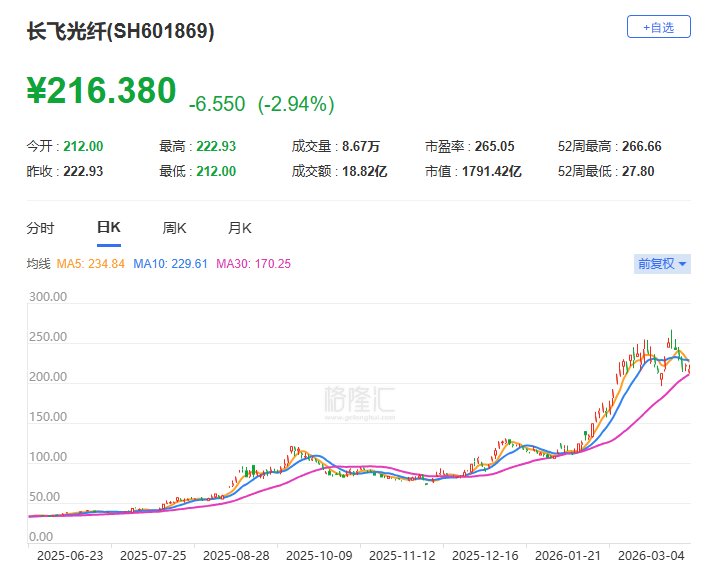Image resolution: width=708 pixels, height=570 pixels.
Task: Click the 250.00 price axis label
Action: [x=48, y=337]
